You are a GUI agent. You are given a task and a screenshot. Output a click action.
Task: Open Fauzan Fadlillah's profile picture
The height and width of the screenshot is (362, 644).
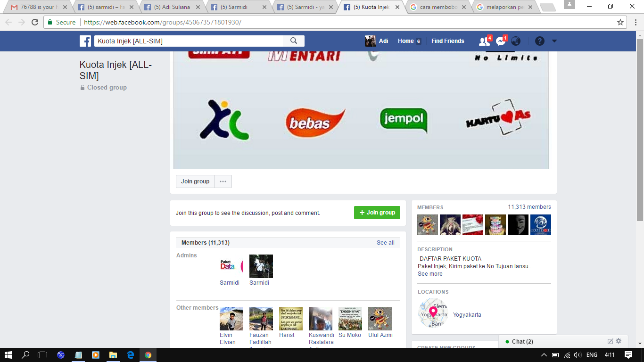[x=261, y=319]
